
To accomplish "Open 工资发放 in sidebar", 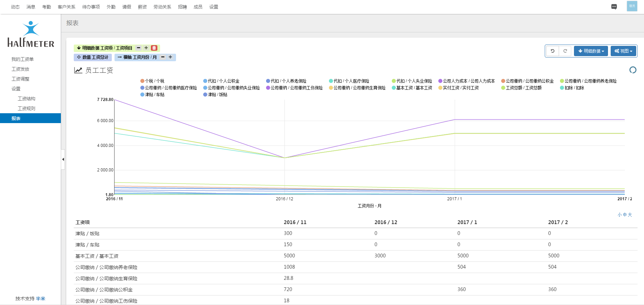I will (x=20, y=69).
